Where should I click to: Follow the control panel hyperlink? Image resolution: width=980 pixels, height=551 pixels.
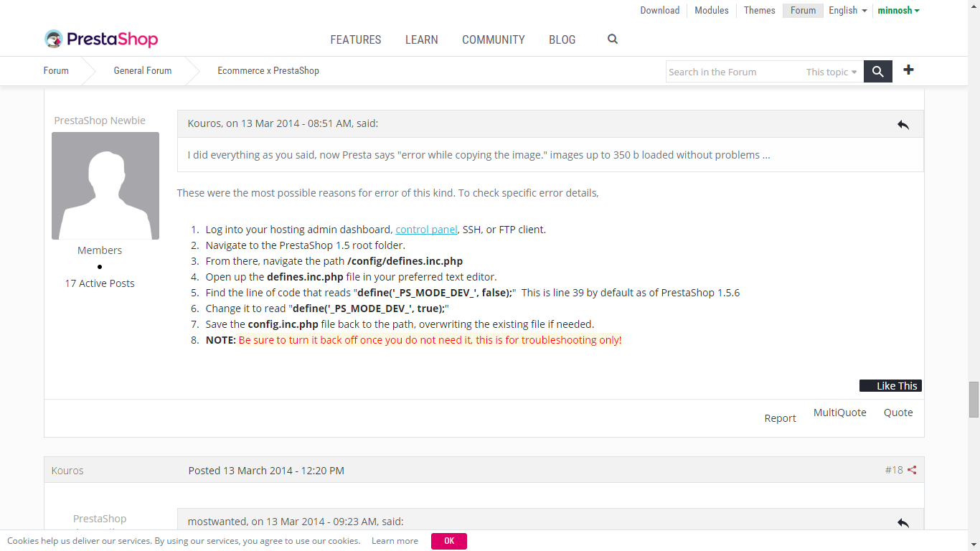[427, 230]
